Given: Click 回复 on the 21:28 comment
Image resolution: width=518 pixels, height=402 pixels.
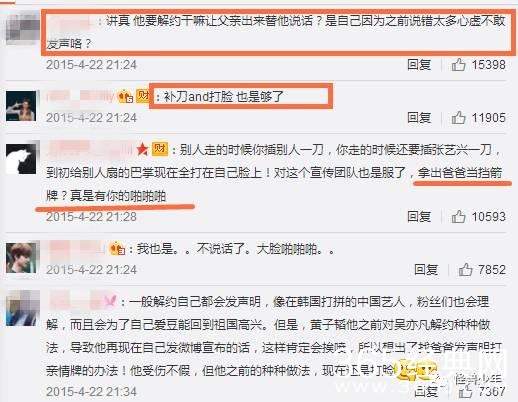Looking at the screenshot, I should point(419,216).
